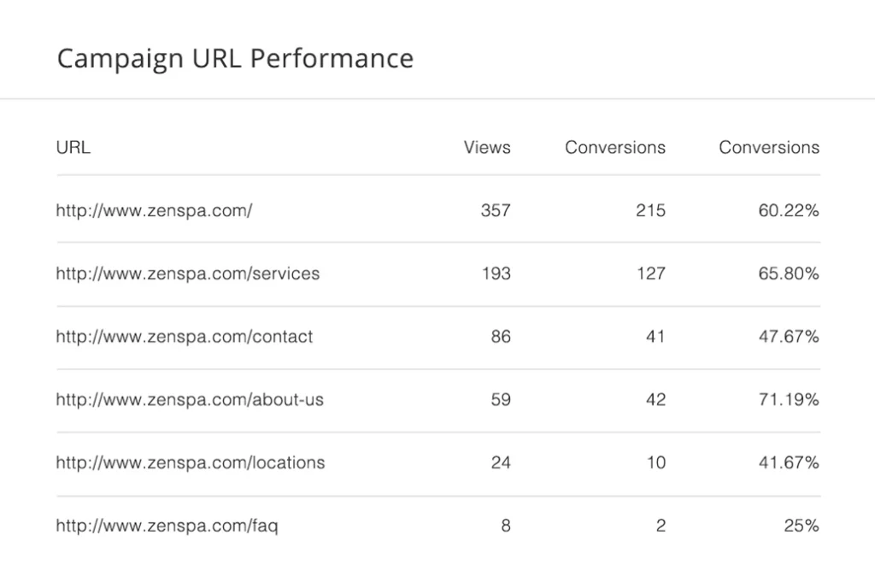875x588 pixels.
Task: Click the 25% conversion rate cell
Action: 802,526
